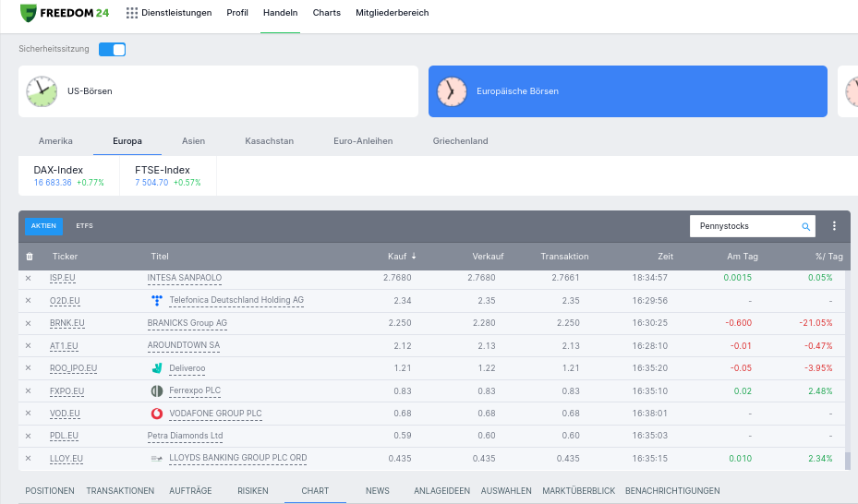Select the Europa tab

(127, 141)
